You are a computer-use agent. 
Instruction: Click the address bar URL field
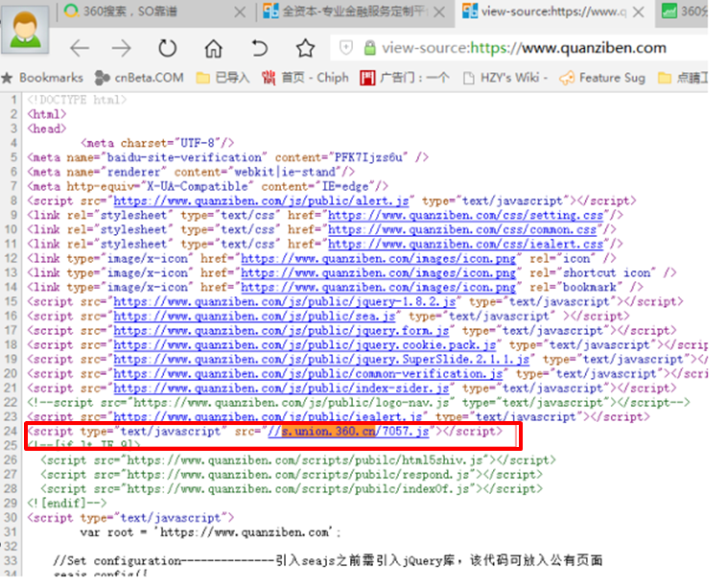click(x=537, y=48)
